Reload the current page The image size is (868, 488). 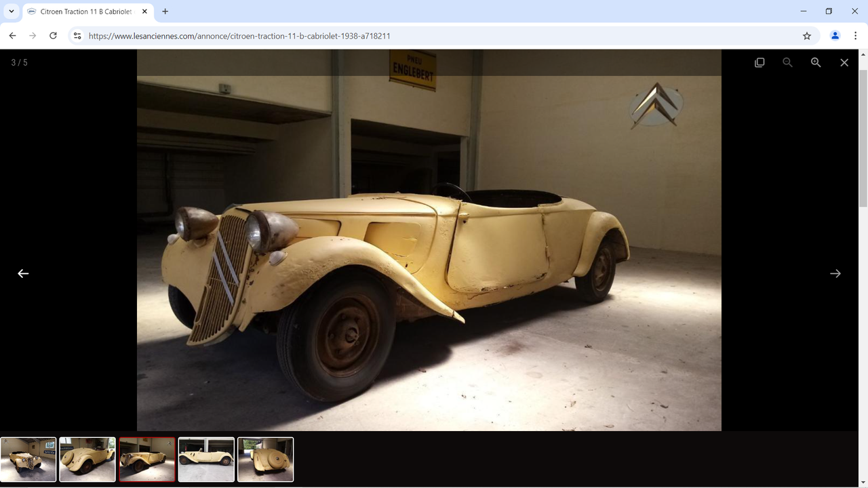pos(53,36)
